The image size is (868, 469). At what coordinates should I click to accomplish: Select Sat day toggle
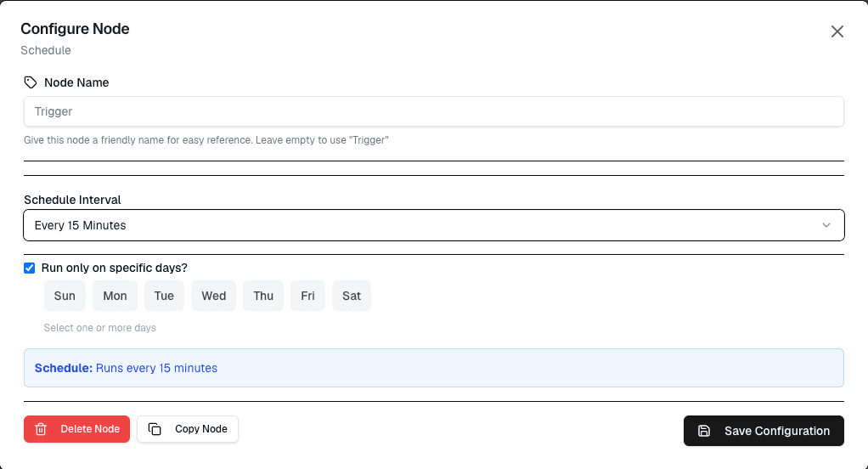[x=352, y=296]
